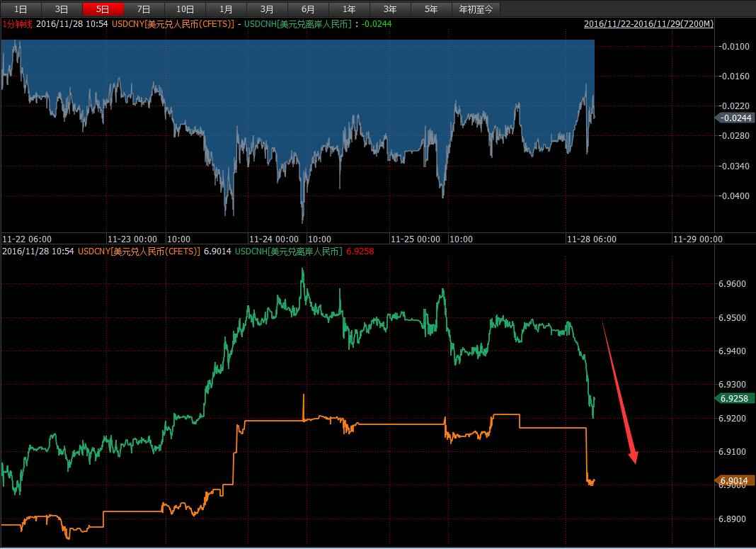This screenshot has width=756, height=549.
Task: Select the red downward arrow annotation
Action: 620,393
